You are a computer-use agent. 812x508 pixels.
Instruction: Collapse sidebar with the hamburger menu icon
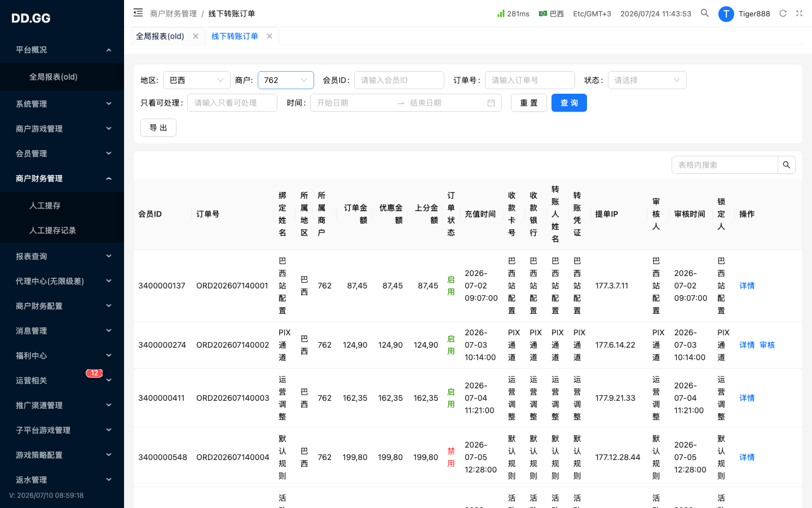138,12
